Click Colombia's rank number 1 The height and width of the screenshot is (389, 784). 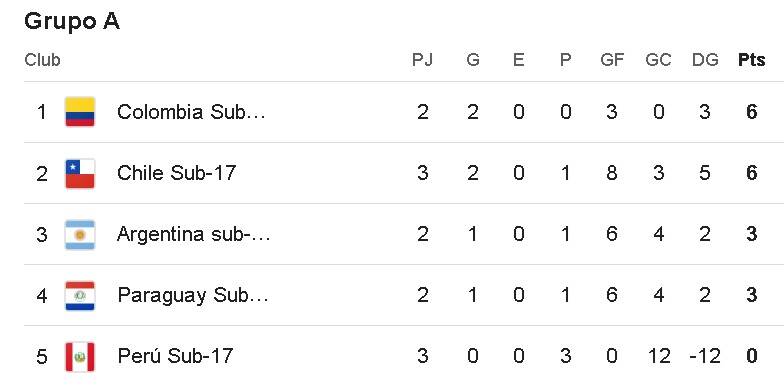42,112
